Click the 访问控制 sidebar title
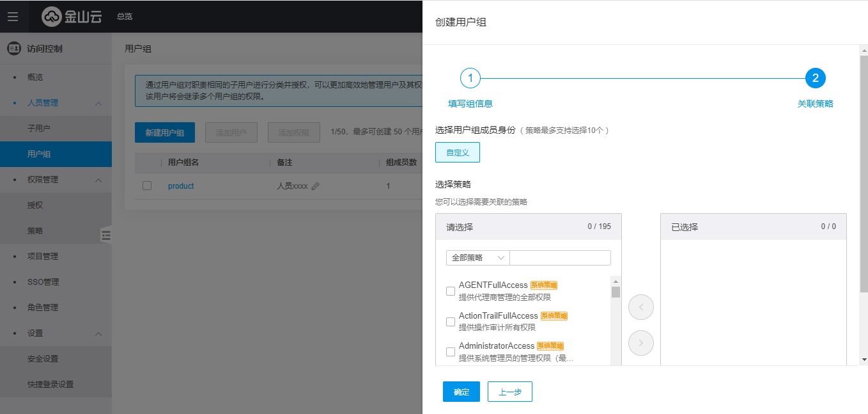This screenshot has width=868, height=414. coord(45,49)
